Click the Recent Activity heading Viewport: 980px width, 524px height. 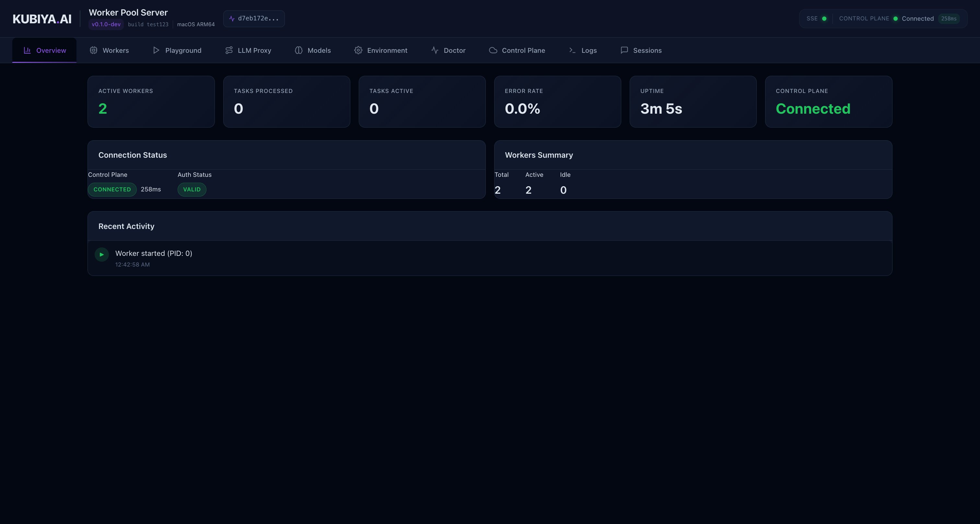pos(126,226)
